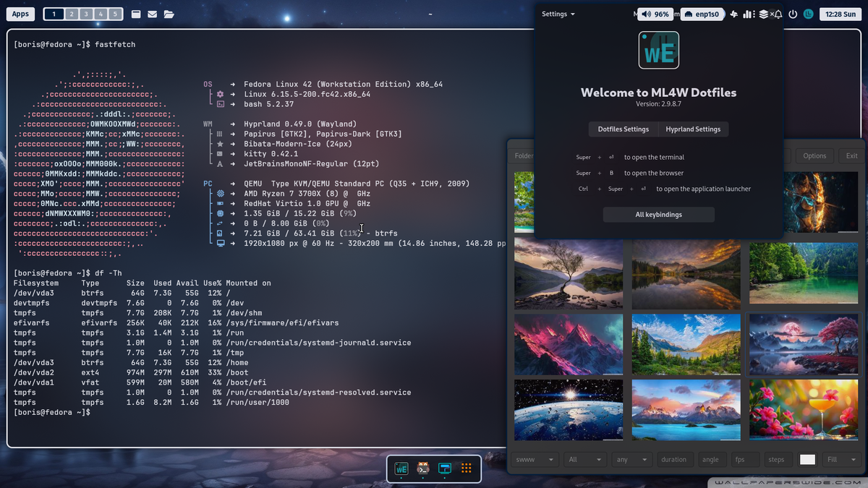
Task: Switch to workspace 1
Action: (x=54, y=14)
